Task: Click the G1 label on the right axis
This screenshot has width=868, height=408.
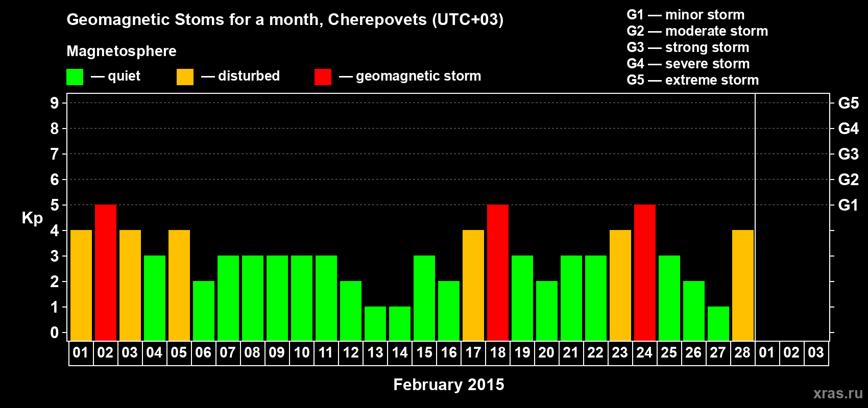Action: click(848, 205)
